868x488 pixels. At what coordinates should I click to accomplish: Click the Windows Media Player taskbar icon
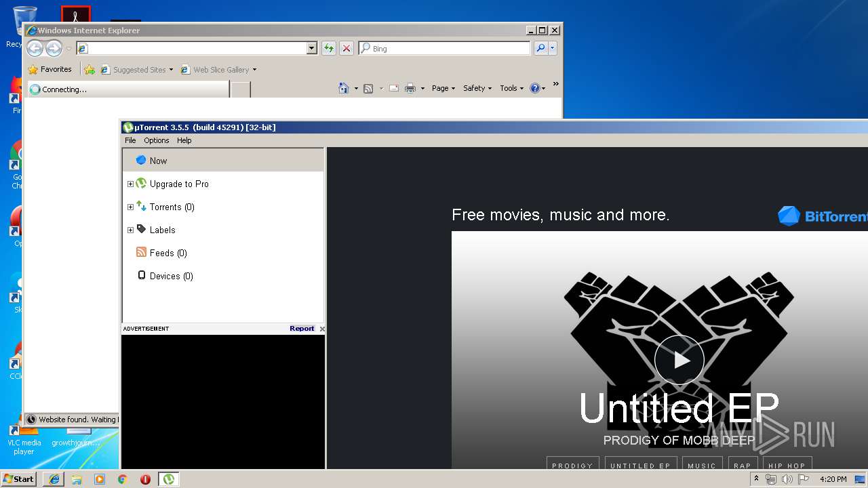(100, 479)
